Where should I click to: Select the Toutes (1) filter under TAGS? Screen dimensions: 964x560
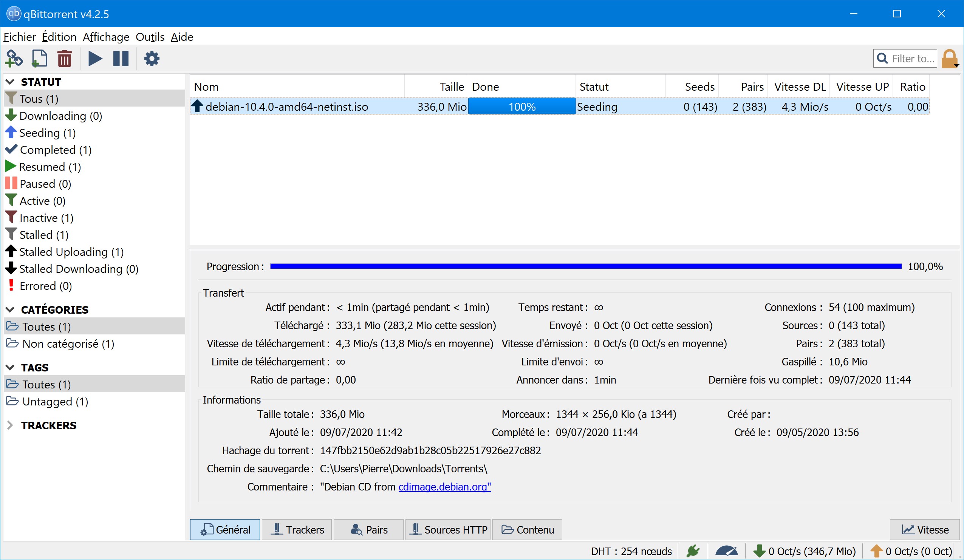(94, 384)
